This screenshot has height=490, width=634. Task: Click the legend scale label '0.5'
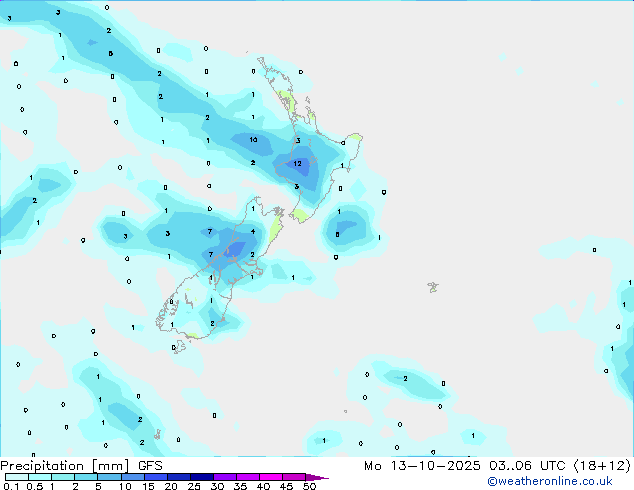pos(35,486)
